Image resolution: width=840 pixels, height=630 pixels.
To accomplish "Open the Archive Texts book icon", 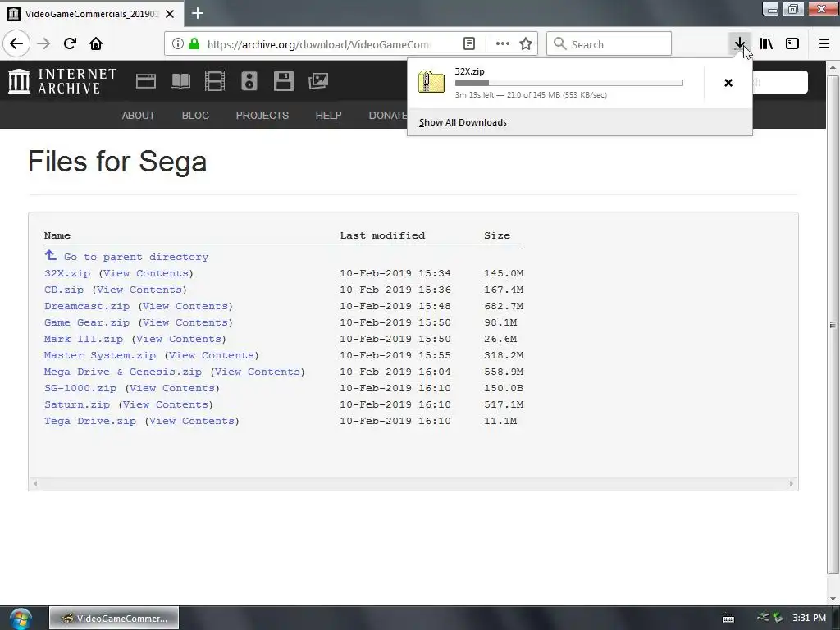I will pos(180,81).
